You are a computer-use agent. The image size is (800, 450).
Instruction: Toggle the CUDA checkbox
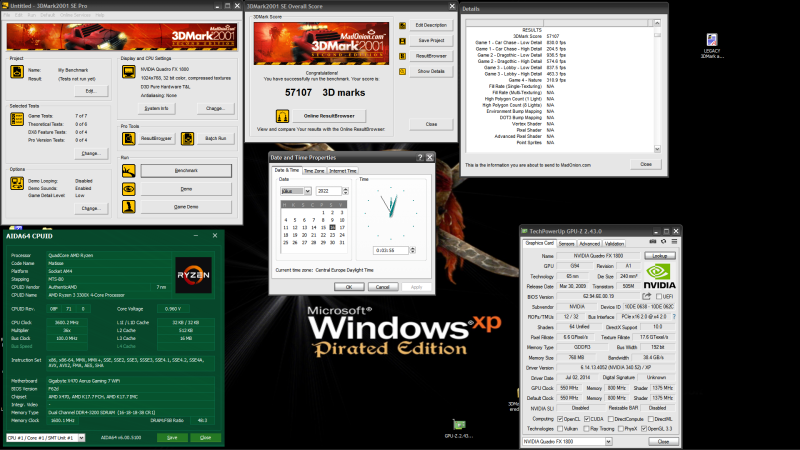click(x=587, y=419)
